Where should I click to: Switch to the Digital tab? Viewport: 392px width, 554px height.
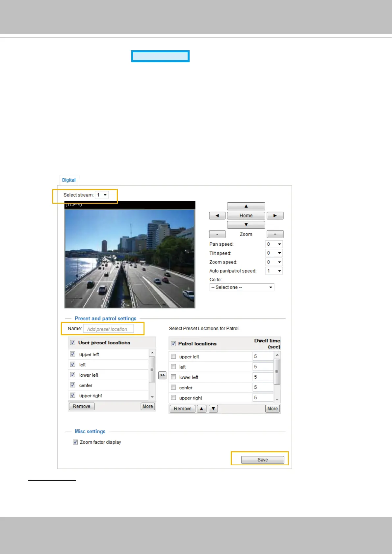69,180
